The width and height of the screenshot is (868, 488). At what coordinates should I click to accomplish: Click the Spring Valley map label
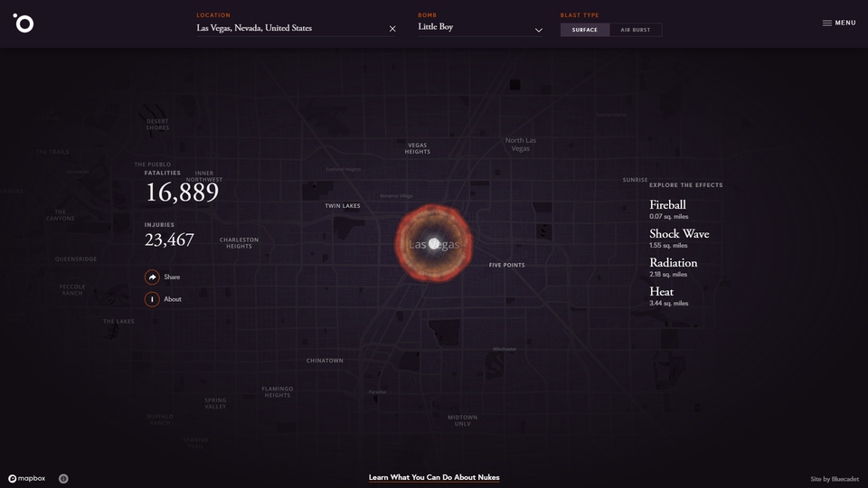coord(215,403)
